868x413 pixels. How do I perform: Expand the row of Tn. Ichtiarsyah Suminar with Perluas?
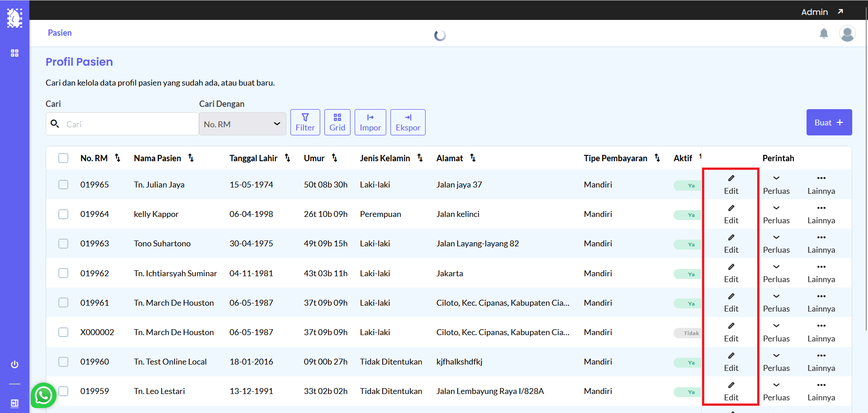(x=776, y=273)
